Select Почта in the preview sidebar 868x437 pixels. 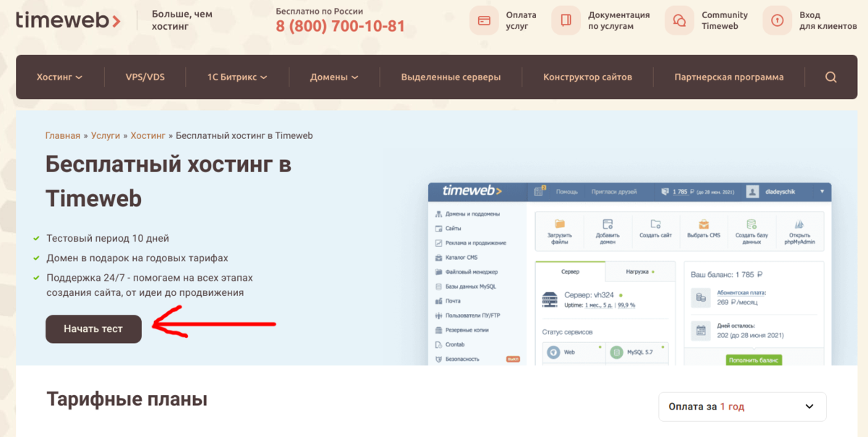click(x=448, y=301)
